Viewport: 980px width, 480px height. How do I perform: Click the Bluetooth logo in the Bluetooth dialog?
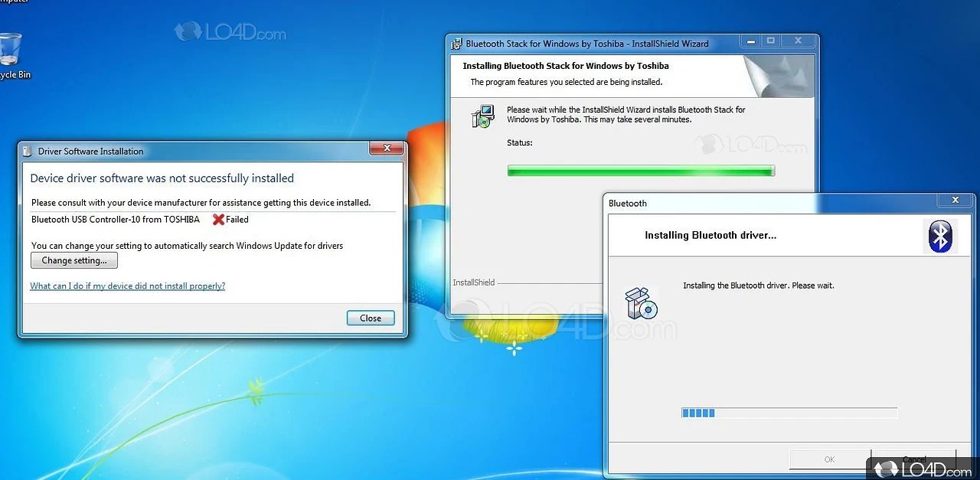939,236
